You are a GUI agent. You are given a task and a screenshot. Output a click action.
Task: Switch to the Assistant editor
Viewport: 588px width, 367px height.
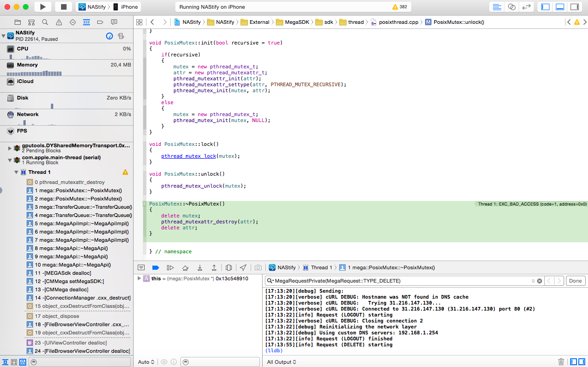click(x=511, y=7)
